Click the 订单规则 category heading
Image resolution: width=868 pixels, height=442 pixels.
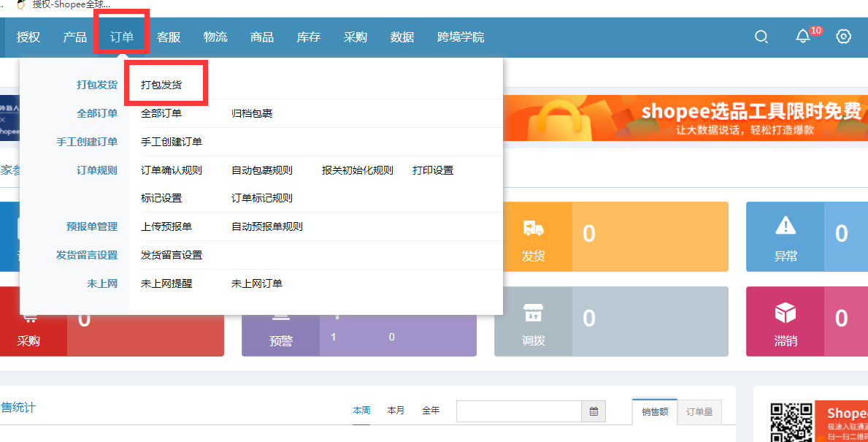point(97,170)
